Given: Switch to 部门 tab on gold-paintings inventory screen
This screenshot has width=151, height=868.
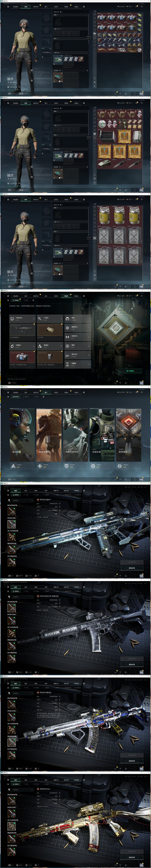Looking at the screenshot, I should (x=46, y=103).
